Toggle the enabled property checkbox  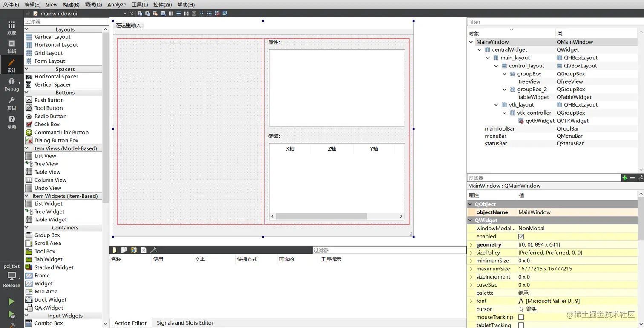click(x=521, y=236)
